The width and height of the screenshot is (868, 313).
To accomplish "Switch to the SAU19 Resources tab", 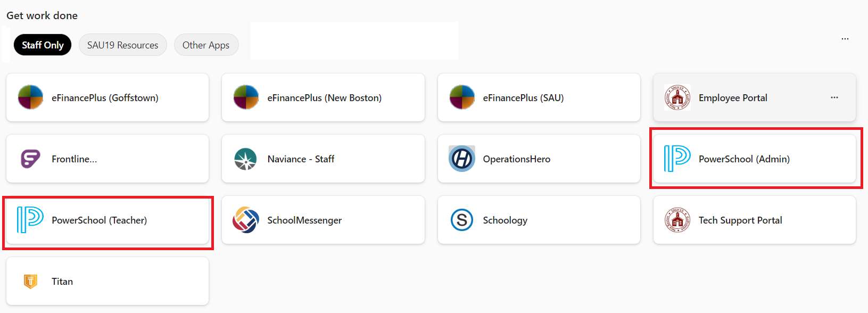I will pyautogui.click(x=123, y=45).
